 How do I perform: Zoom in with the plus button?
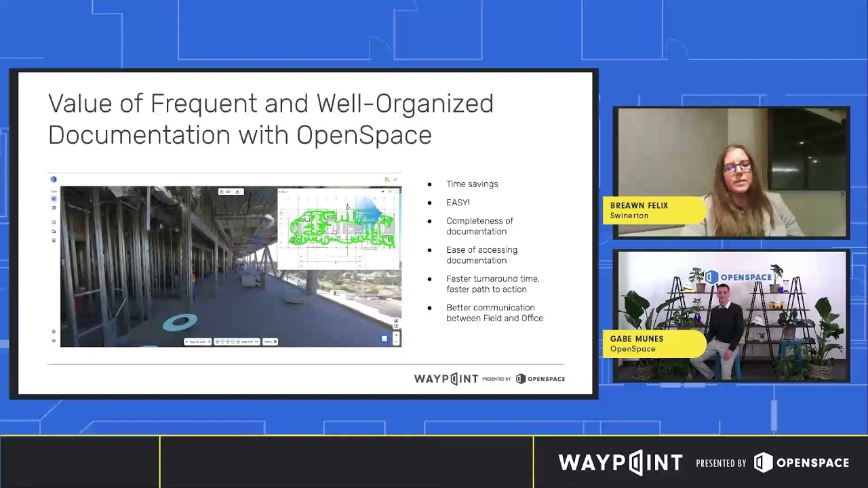coord(396,335)
